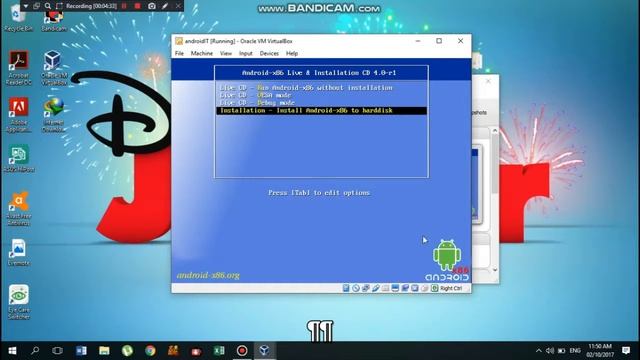Screen dimensions: 640x360
Task: Open Bandicam desktop shortcut
Action: point(53,21)
